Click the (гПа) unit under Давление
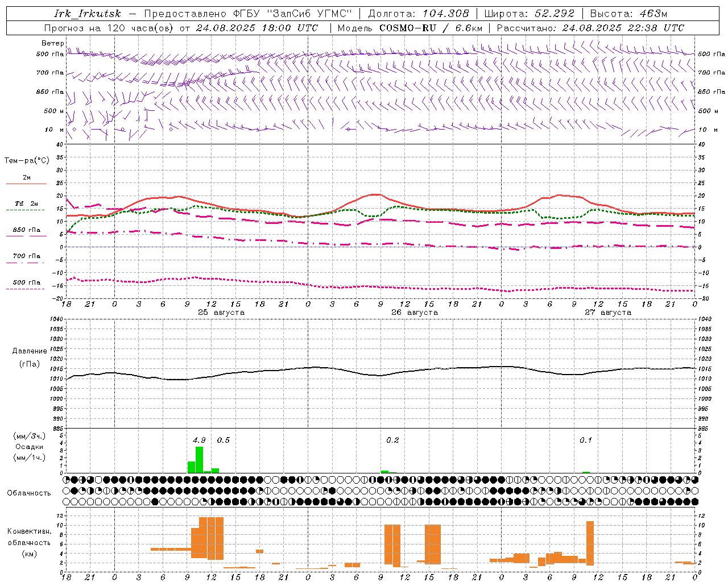This screenshot has height=582, width=728. point(30,364)
